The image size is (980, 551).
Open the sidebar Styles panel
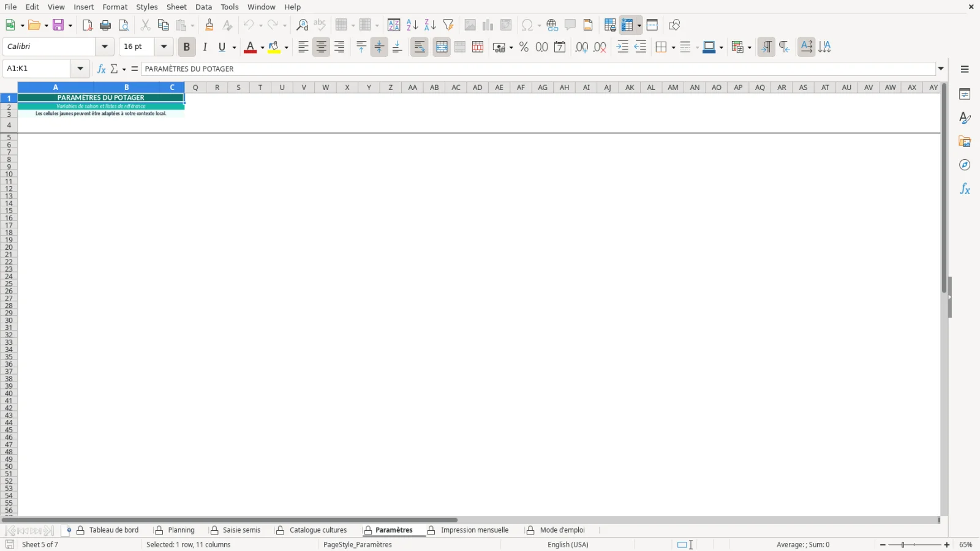tap(965, 118)
